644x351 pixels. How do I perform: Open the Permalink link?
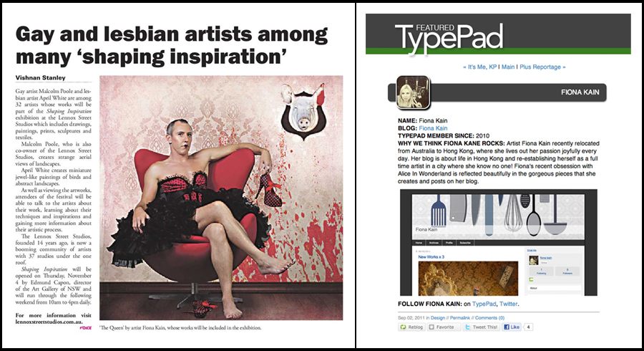point(460,318)
